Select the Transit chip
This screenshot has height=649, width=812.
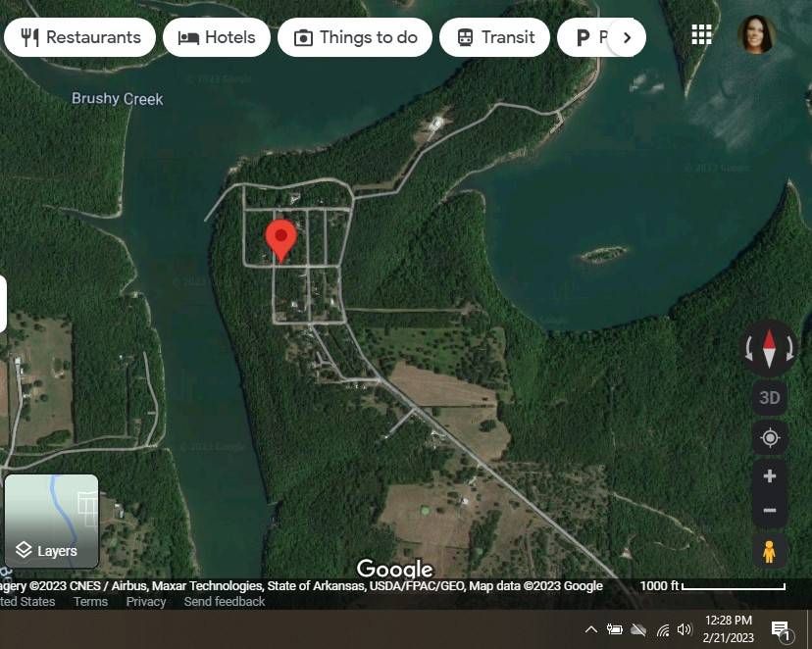point(494,37)
